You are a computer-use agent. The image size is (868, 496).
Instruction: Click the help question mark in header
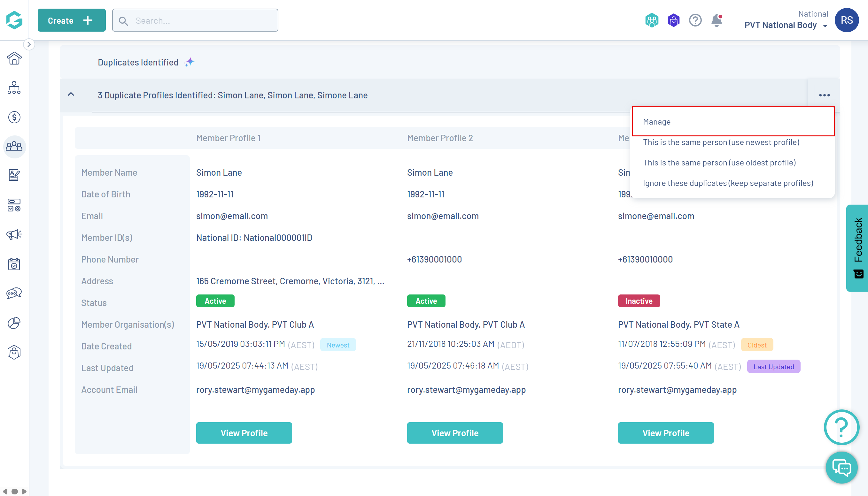[x=695, y=20]
